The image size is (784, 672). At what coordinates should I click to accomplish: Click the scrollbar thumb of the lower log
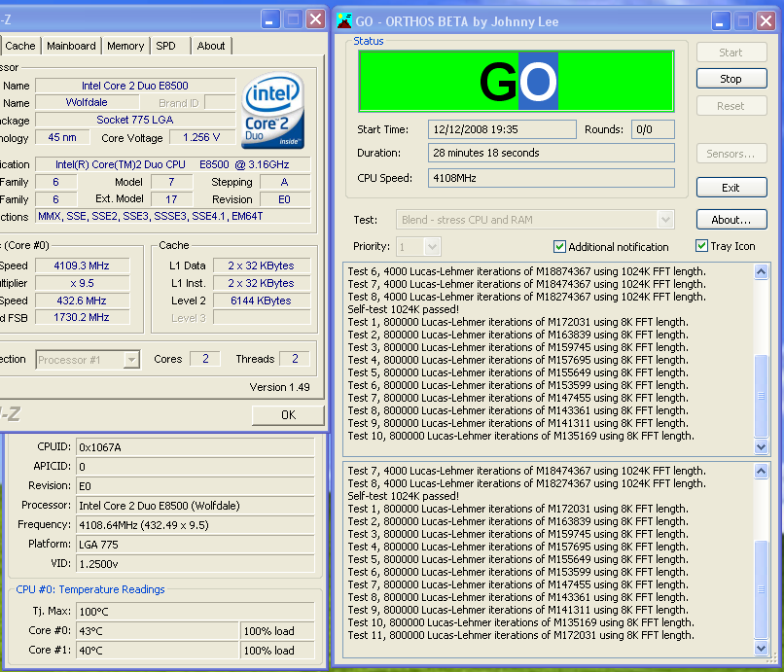tap(761, 589)
